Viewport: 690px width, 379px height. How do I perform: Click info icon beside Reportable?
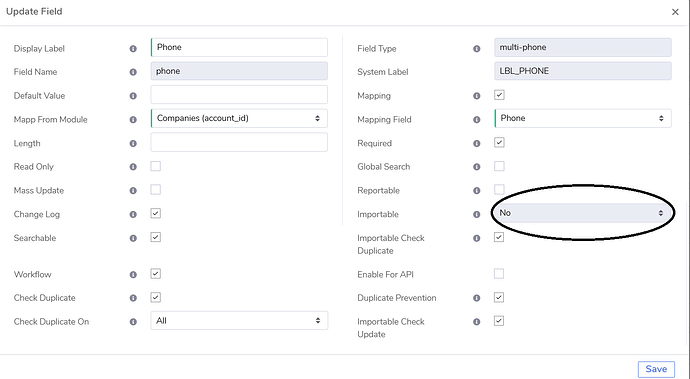tap(477, 191)
